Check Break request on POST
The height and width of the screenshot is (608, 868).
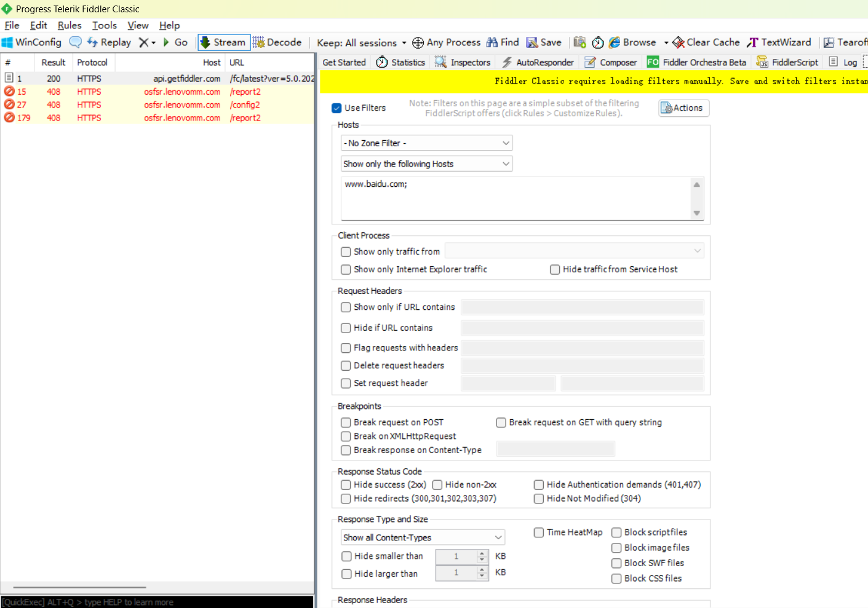(346, 422)
